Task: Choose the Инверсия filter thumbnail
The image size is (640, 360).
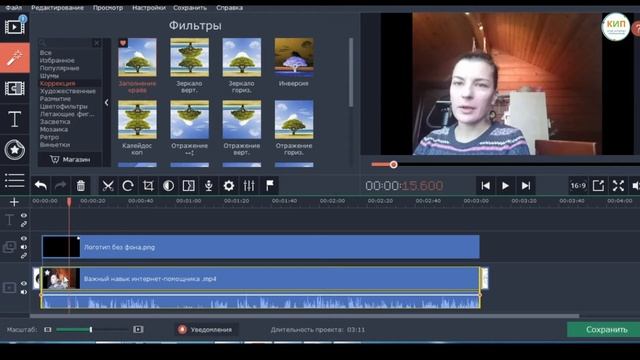Action: click(x=294, y=57)
